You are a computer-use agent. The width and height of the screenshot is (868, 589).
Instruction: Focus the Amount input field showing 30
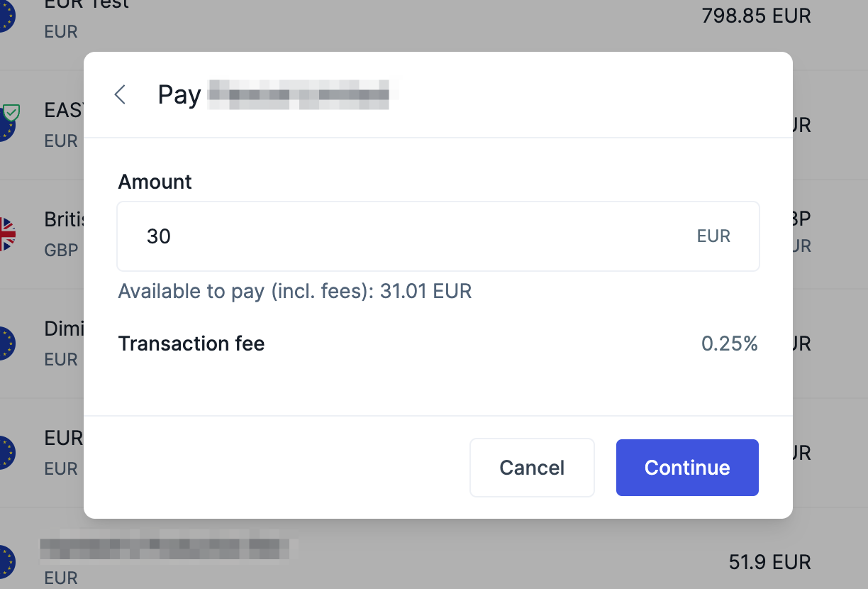pos(411,236)
